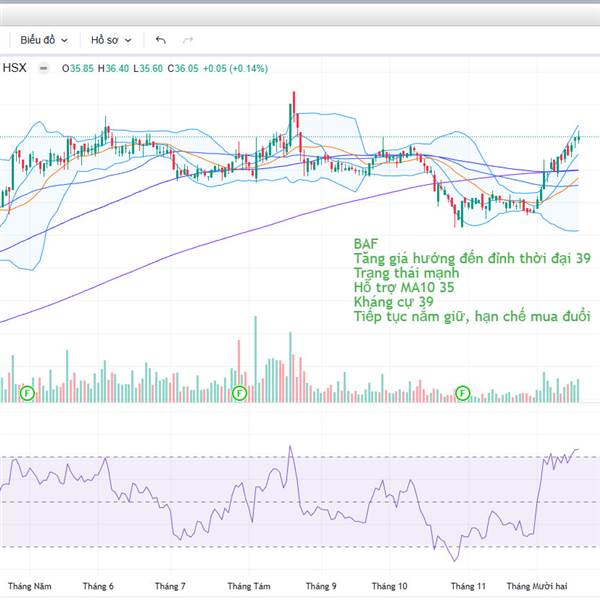The image size is (600, 600).
Task: Open the Hồ sơ dropdown menu
Action: pos(111,40)
